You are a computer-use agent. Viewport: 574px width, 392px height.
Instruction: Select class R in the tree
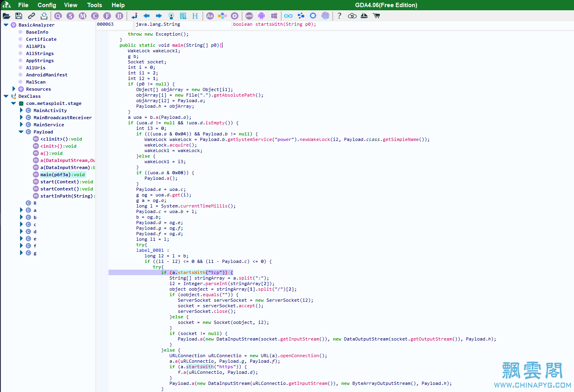(x=35, y=203)
